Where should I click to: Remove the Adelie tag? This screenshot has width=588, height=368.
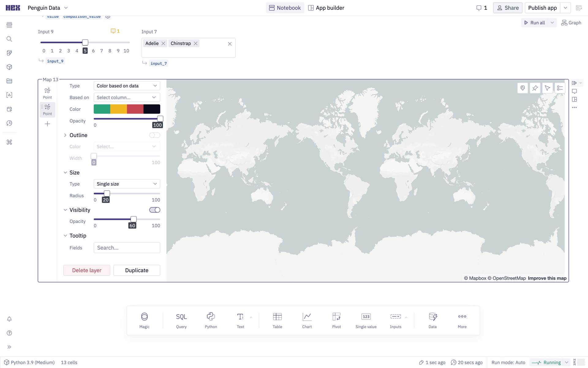pos(163,44)
